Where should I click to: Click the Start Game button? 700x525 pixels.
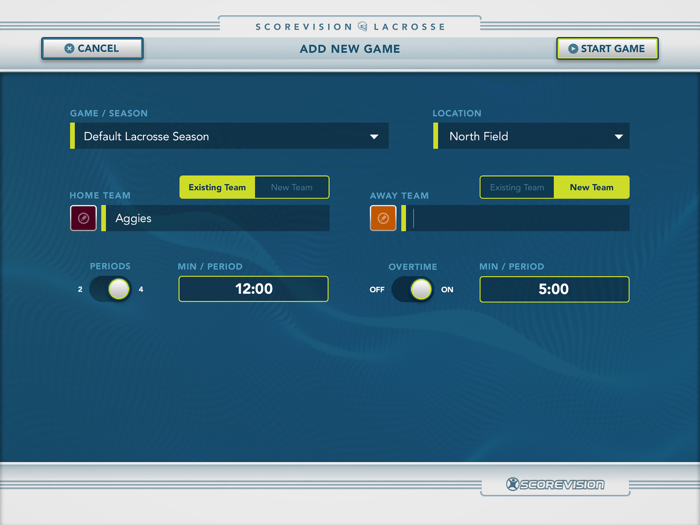click(x=607, y=48)
